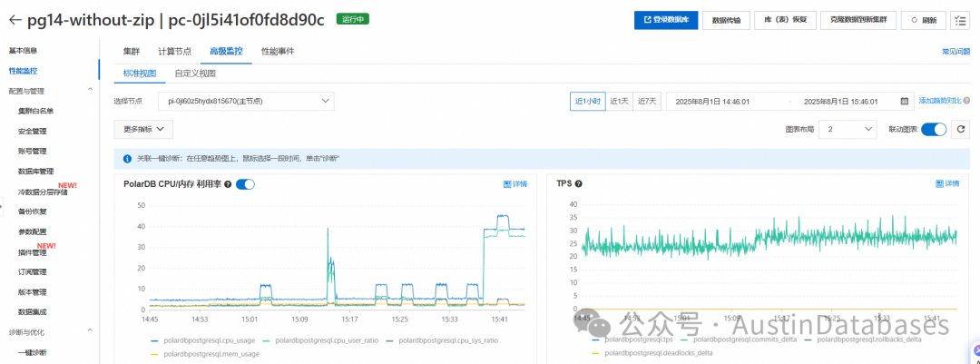This screenshot has width=980, height=364.
Task: Click help icon beside PolarDB CPU/内存 利用率
Action: [x=228, y=184]
